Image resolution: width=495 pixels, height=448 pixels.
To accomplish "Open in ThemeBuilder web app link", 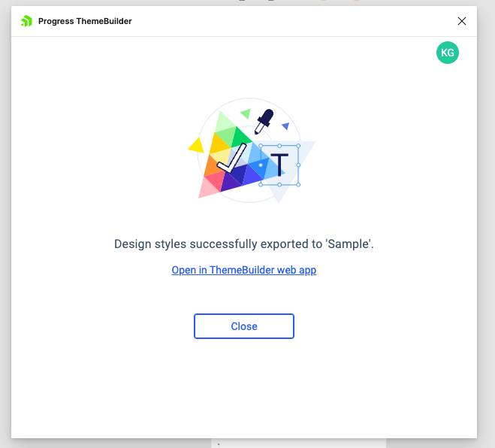I will (x=243, y=270).
